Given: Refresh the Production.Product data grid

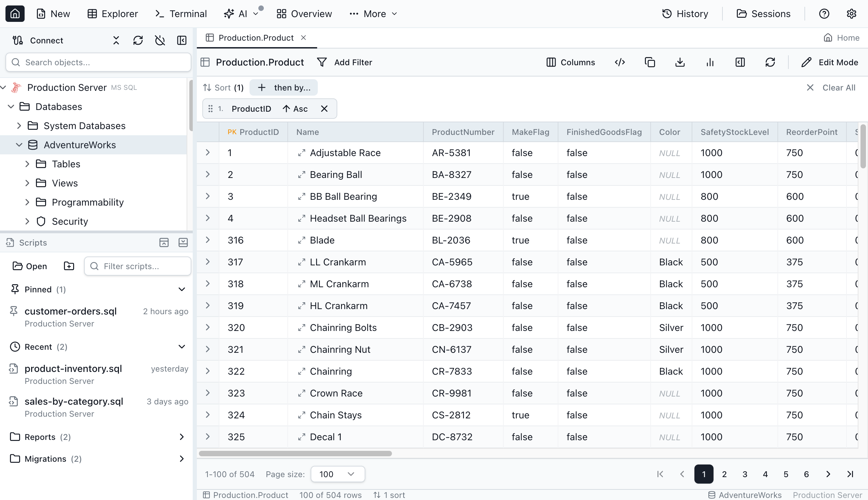Looking at the screenshot, I should 770,62.
